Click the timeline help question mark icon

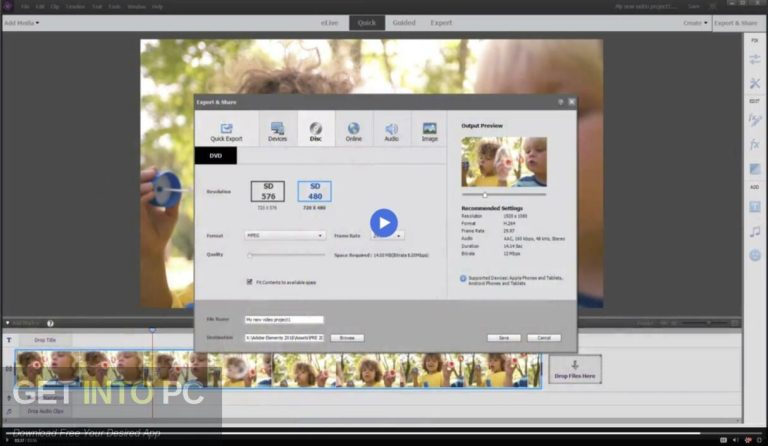coord(50,323)
